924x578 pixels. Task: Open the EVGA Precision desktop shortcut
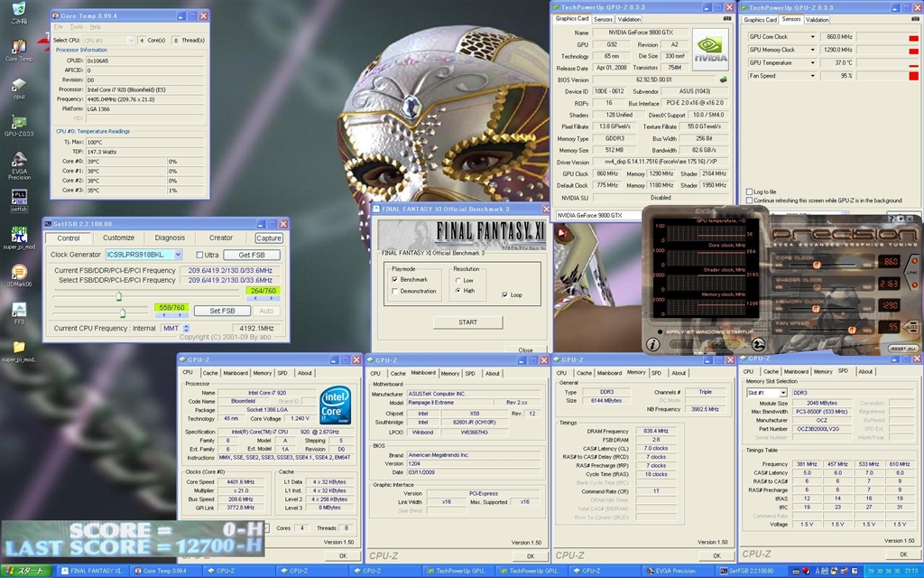(x=19, y=161)
